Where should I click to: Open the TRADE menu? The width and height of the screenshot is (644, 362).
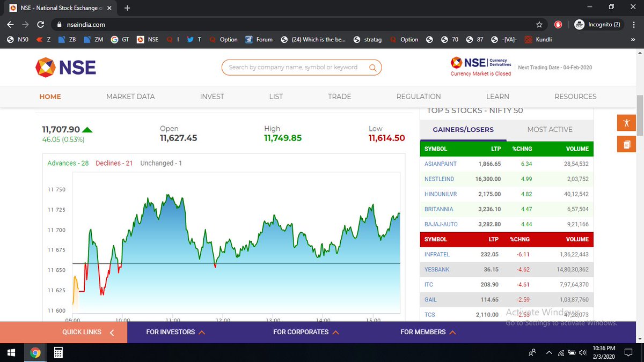point(340,97)
